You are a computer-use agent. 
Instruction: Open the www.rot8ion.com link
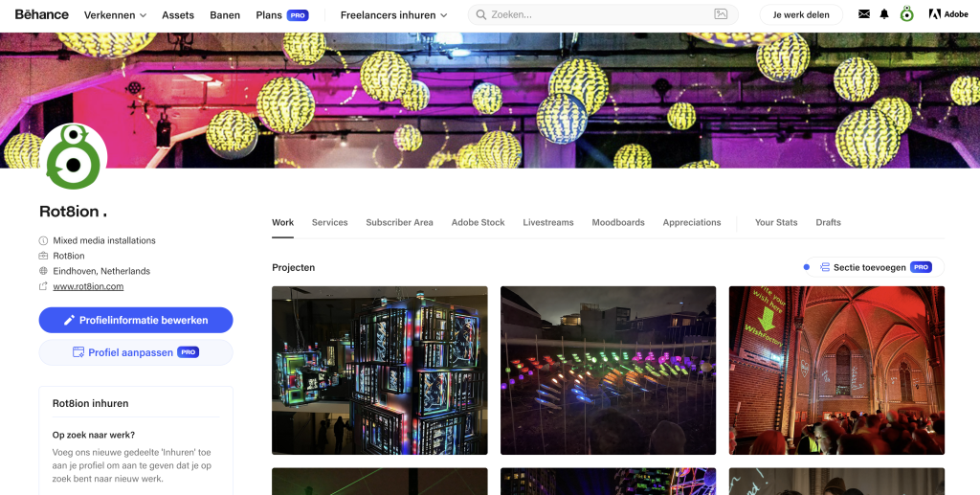[x=88, y=287]
